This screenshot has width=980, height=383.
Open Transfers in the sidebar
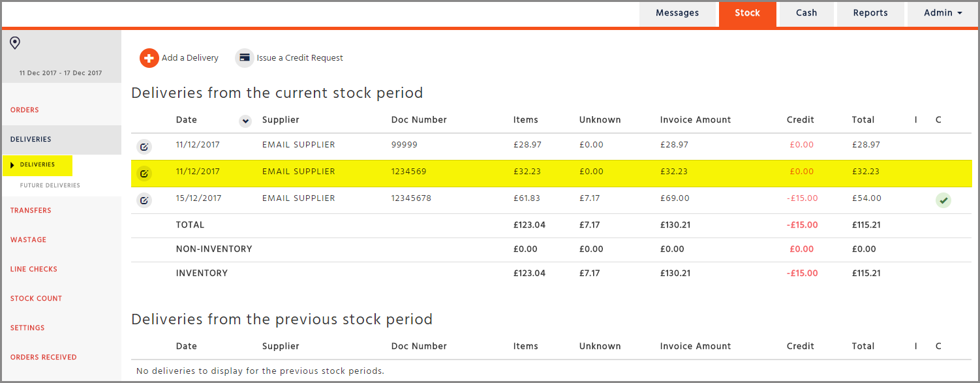(31, 211)
